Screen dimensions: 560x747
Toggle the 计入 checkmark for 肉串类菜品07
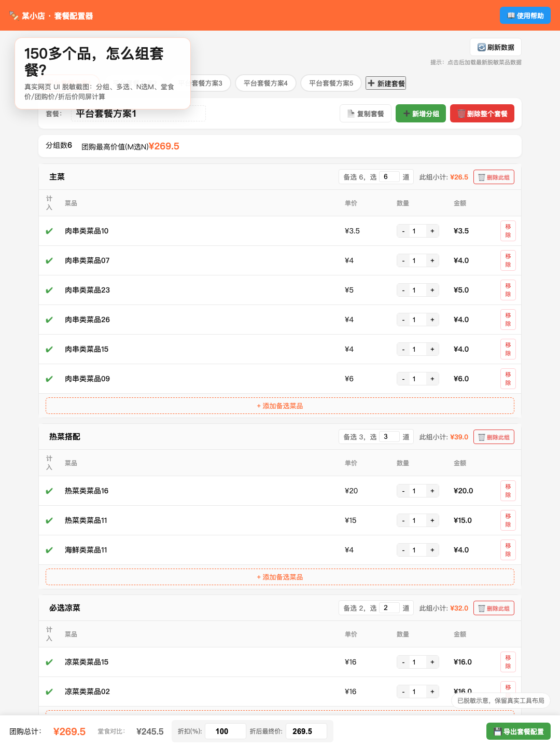(49, 260)
